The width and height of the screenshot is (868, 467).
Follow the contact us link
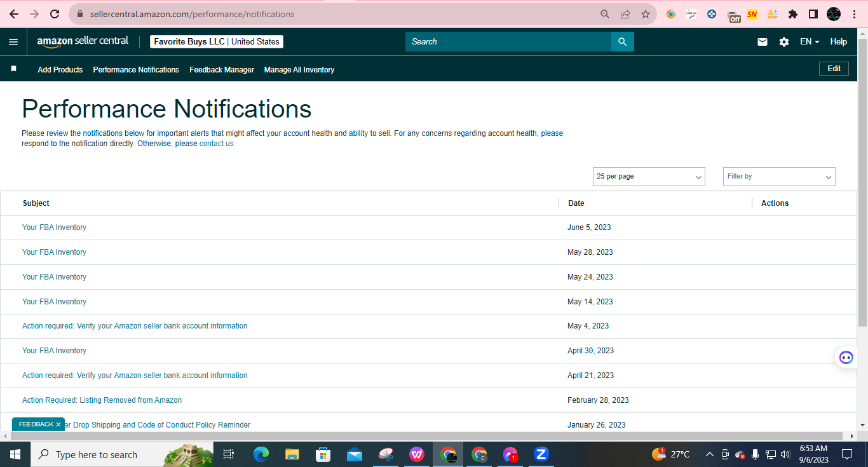[x=216, y=144]
